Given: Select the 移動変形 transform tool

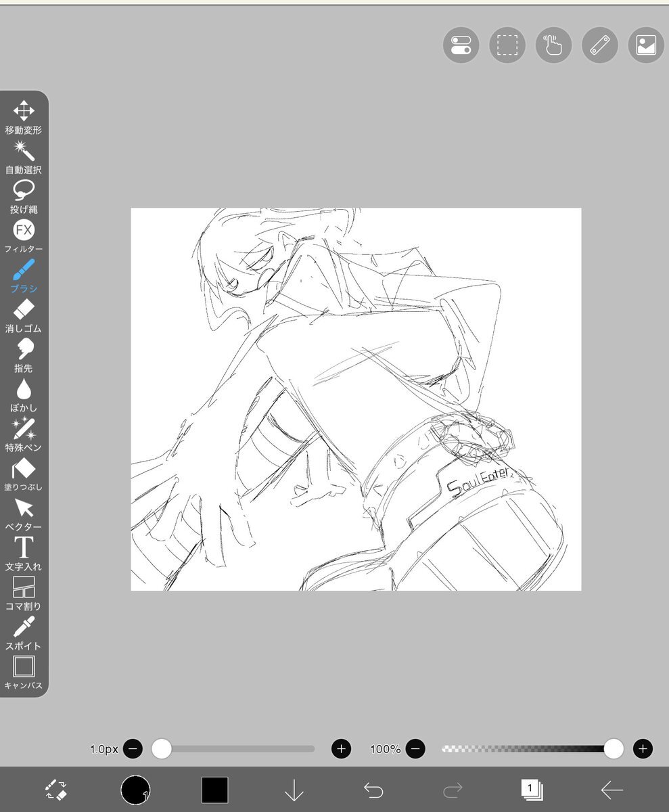Looking at the screenshot, I should [24, 117].
